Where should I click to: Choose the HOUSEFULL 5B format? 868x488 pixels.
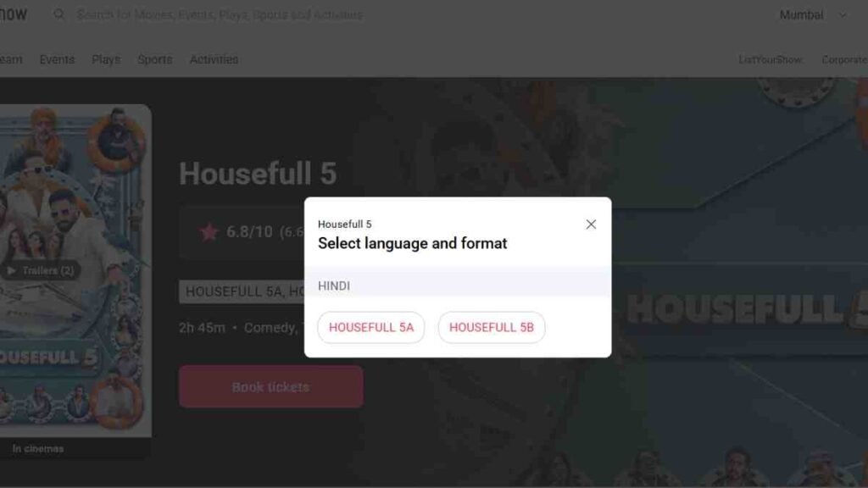coord(492,328)
